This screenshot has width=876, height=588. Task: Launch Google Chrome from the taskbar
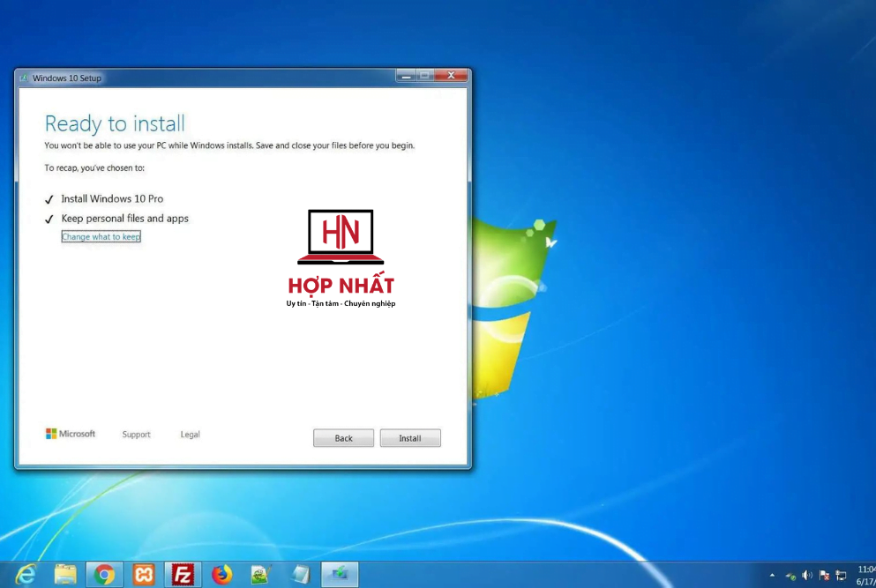105,575
